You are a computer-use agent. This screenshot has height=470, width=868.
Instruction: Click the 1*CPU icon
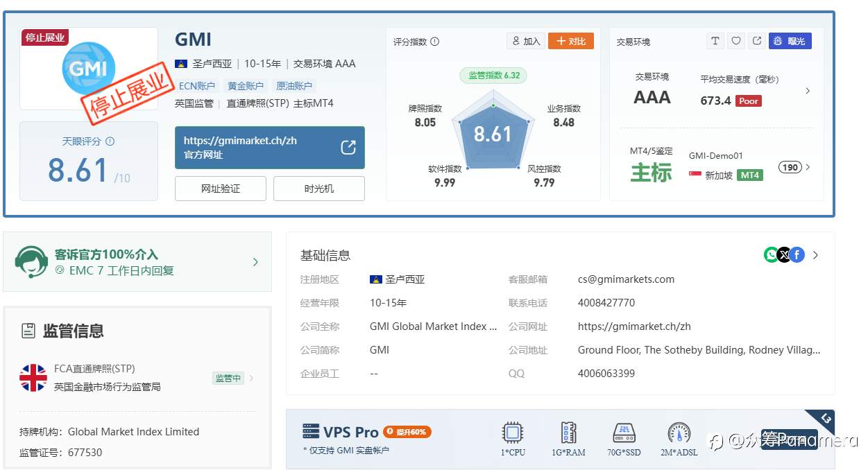pyautogui.click(x=513, y=433)
